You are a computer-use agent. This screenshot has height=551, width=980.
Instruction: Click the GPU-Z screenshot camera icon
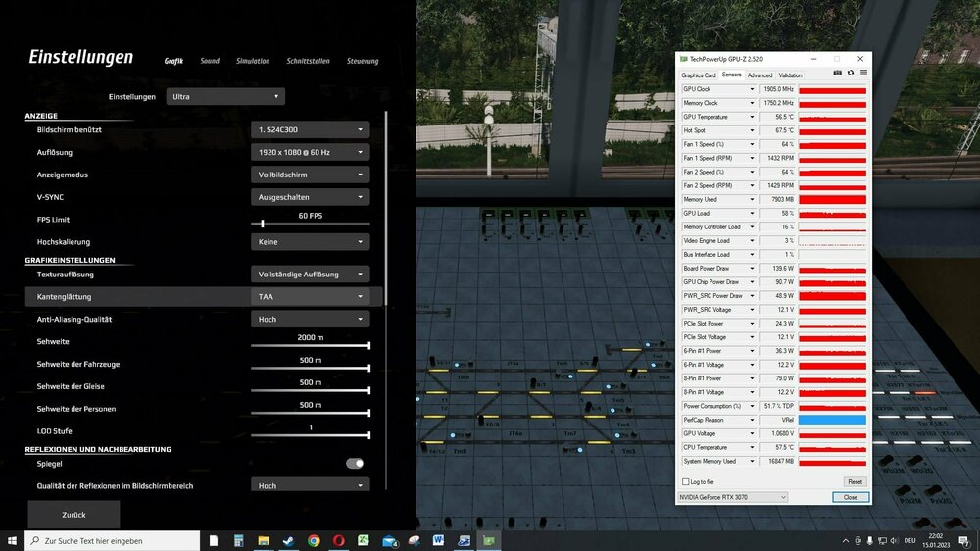(838, 74)
